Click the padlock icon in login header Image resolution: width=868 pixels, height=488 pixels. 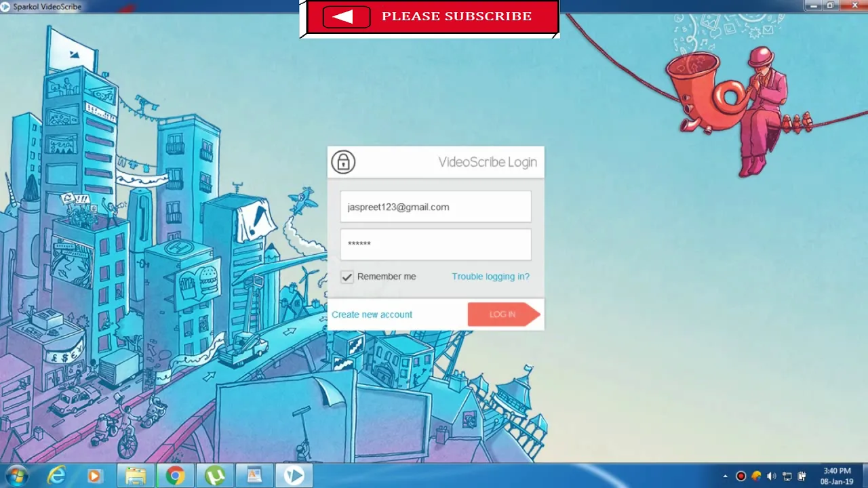click(x=343, y=162)
